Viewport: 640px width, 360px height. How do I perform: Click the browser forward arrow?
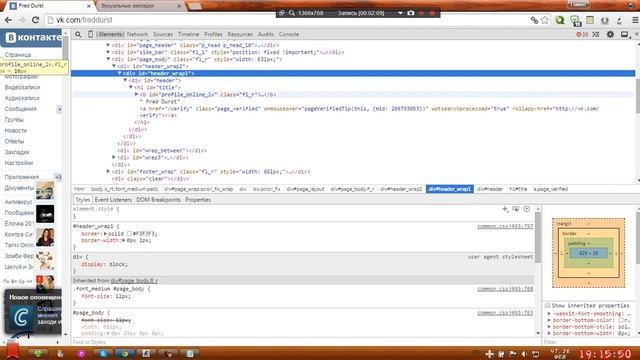pyautogui.click(x=22, y=20)
